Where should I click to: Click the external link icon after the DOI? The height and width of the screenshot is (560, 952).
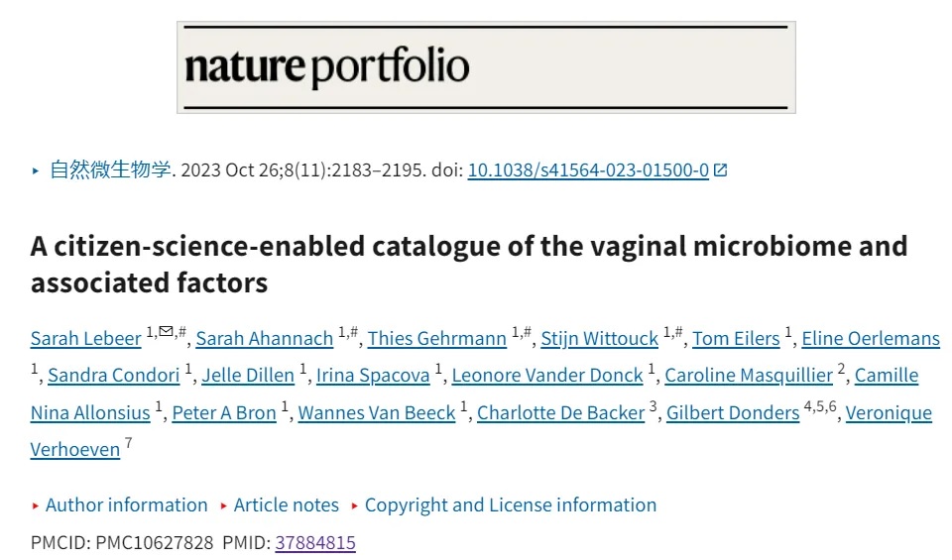[x=720, y=169]
